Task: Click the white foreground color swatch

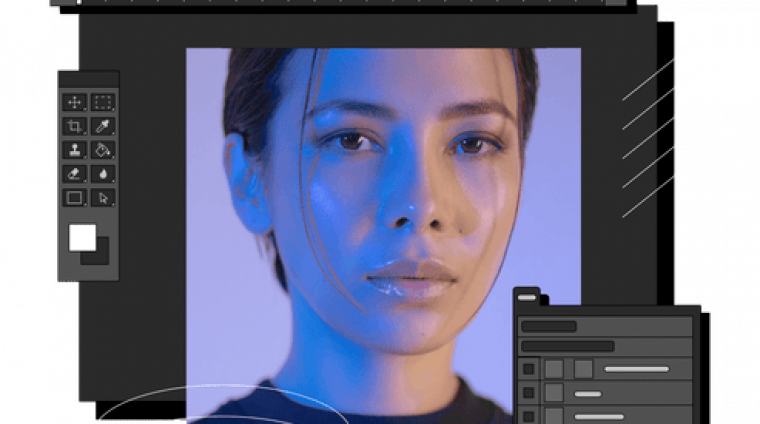Action: 82,237
